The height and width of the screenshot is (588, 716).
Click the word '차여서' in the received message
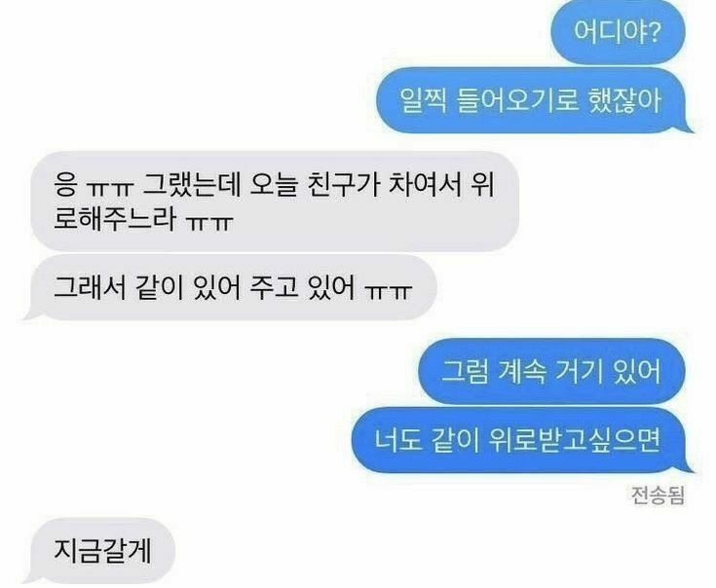coord(424,185)
